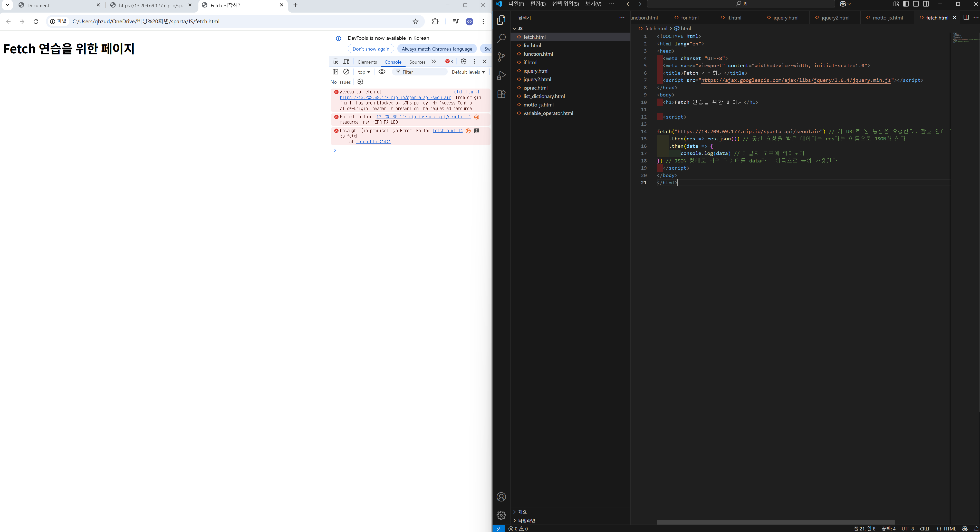Open Chrome extensions puzzle icon

[435, 21]
